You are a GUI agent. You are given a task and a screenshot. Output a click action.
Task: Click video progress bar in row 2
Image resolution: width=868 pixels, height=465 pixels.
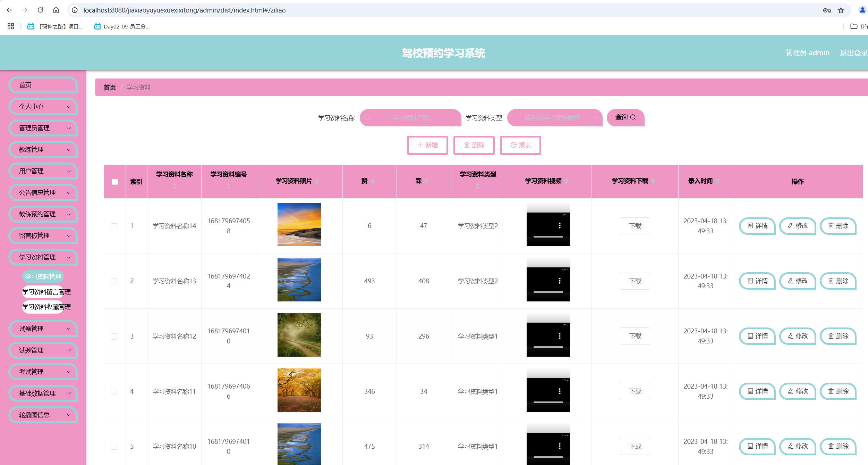548,292
